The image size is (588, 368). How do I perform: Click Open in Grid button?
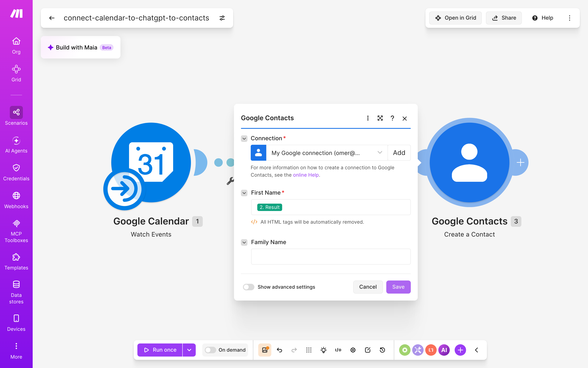455,18
